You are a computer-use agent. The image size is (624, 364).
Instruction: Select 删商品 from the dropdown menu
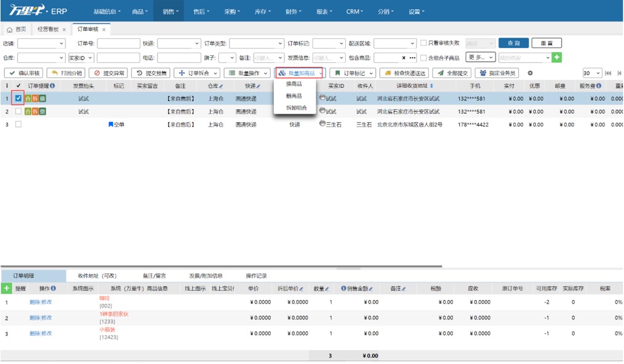pos(294,97)
